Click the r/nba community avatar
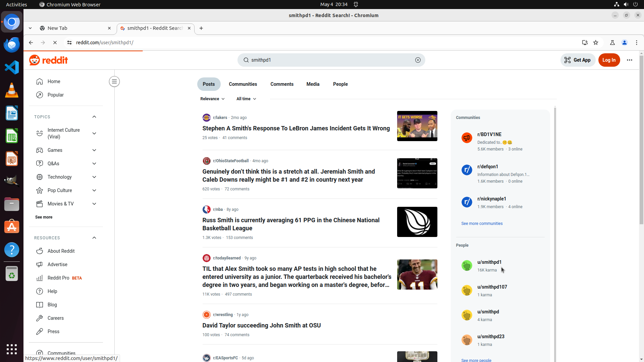 (x=206, y=209)
